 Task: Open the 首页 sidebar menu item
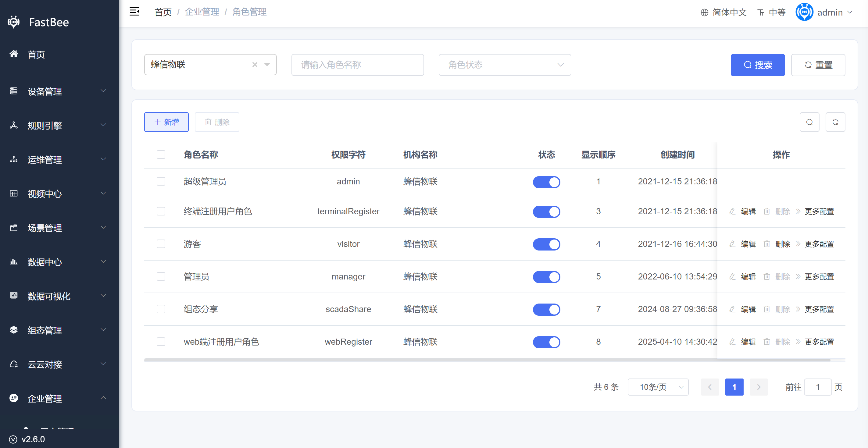[x=60, y=54]
